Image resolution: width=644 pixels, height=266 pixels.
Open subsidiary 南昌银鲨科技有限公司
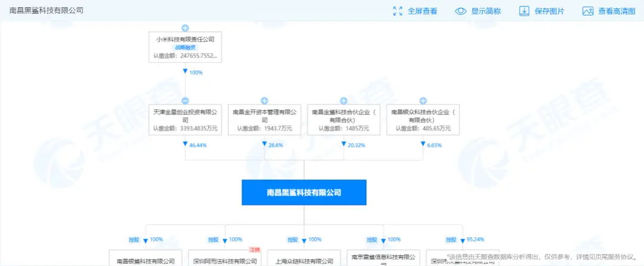point(145,258)
